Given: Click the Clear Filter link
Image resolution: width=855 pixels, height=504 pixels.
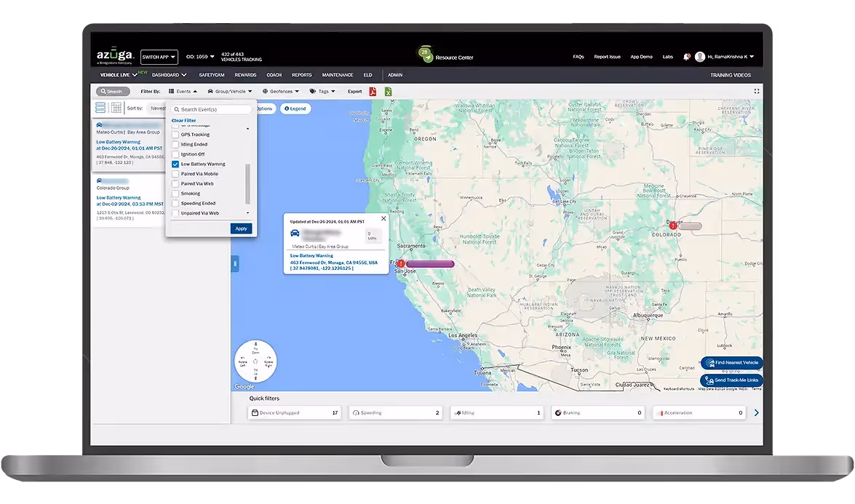Looking at the screenshot, I should click(184, 121).
